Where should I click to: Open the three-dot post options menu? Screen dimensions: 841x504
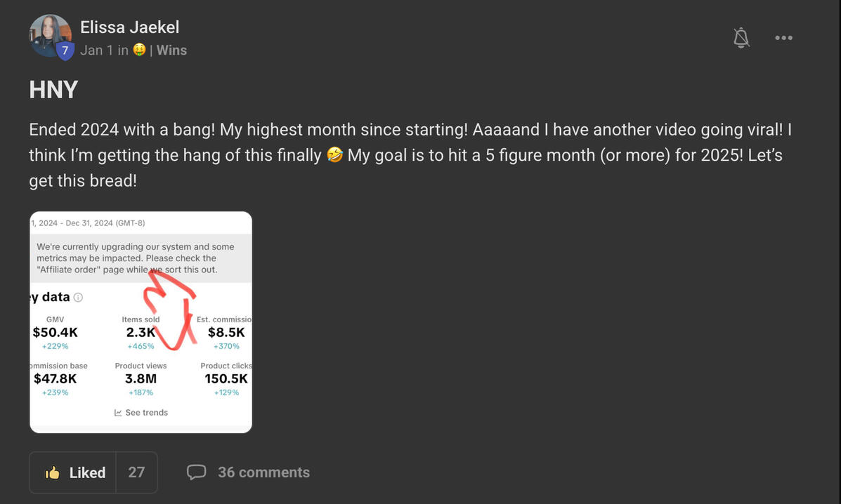[x=783, y=38]
